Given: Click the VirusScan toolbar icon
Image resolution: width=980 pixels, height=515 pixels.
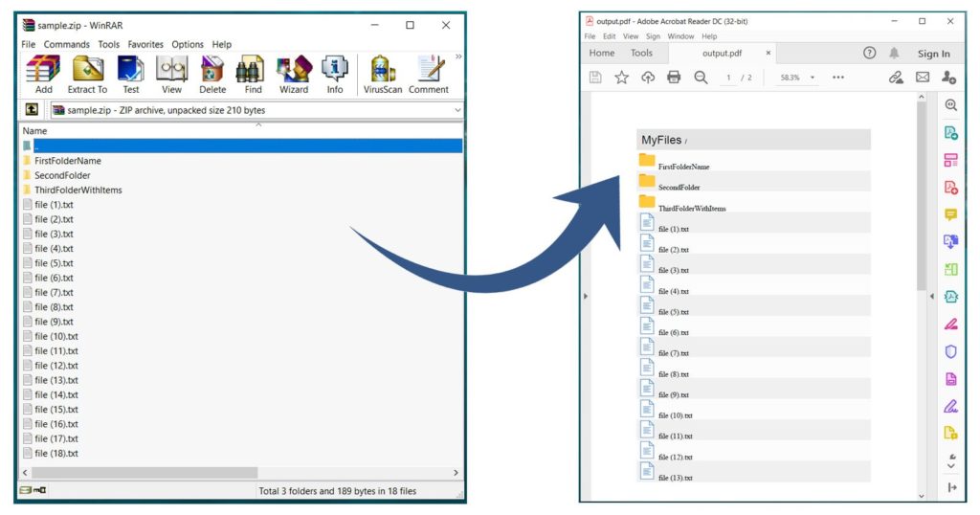Looking at the screenshot, I should 385,74.
